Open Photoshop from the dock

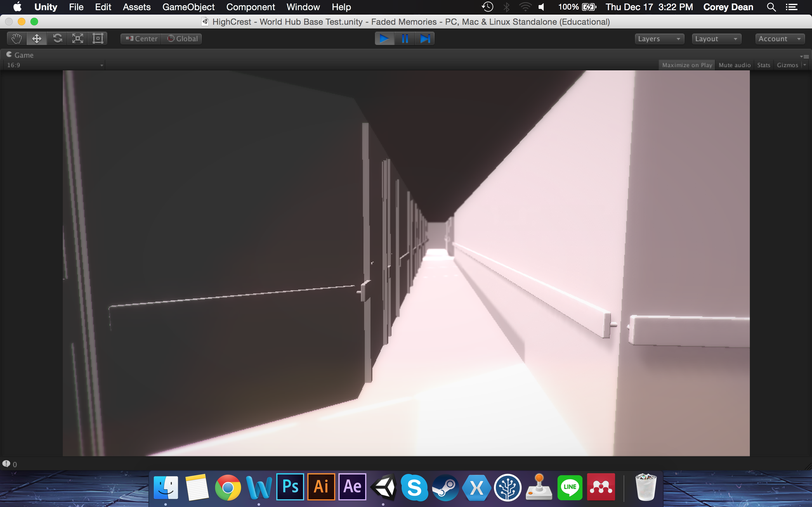(x=290, y=487)
